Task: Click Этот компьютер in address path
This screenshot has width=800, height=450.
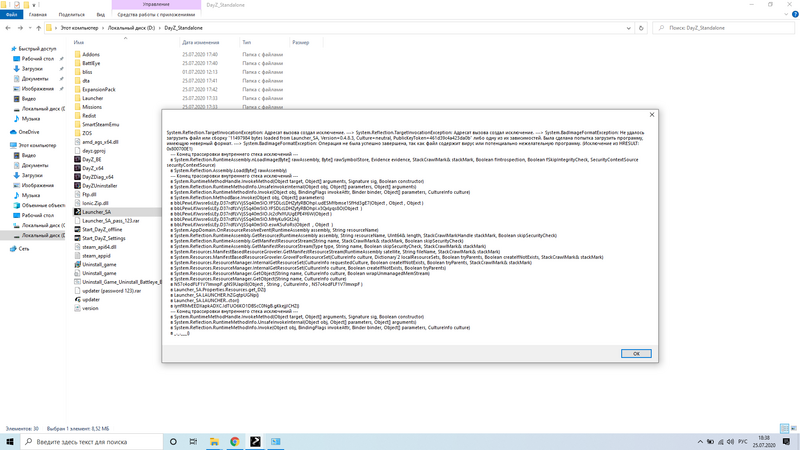Action: [79, 28]
